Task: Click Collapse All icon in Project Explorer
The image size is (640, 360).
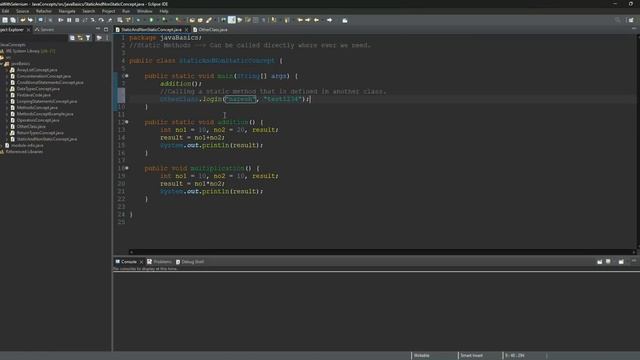Action: pos(72,38)
